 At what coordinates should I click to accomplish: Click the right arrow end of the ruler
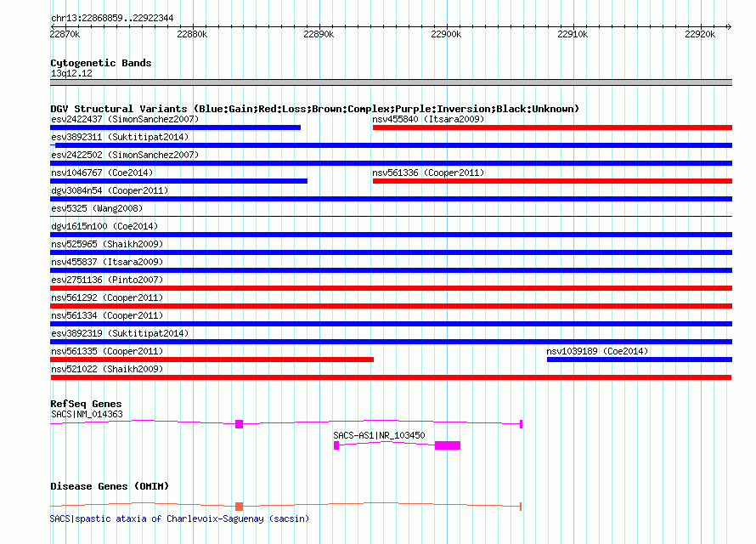click(729, 26)
